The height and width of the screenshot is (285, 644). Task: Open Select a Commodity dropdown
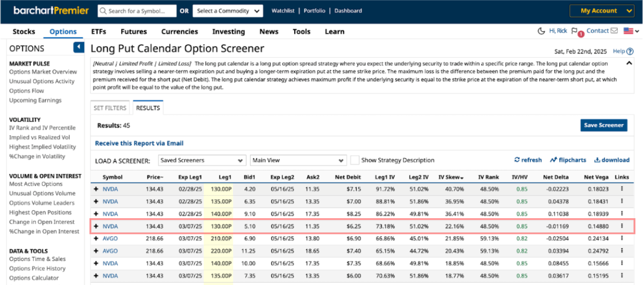(228, 11)
